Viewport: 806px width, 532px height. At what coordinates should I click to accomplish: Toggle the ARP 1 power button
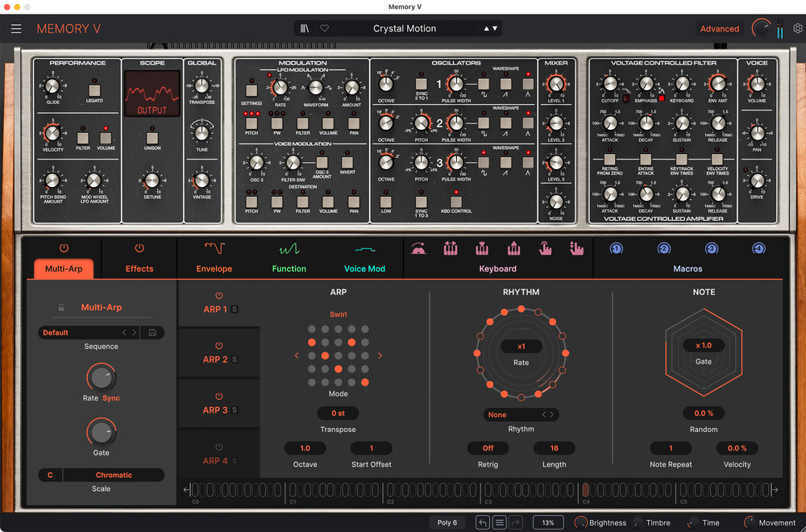219,296
